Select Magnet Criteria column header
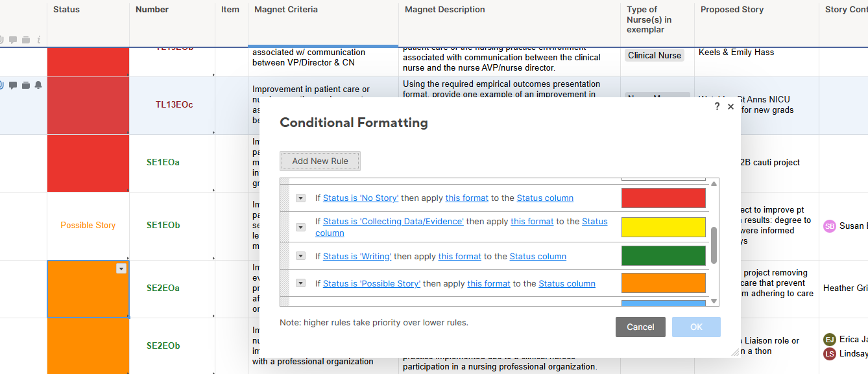The height and width of the screenshot is (374, 868). pyautogui.click(x=286, y=9)
